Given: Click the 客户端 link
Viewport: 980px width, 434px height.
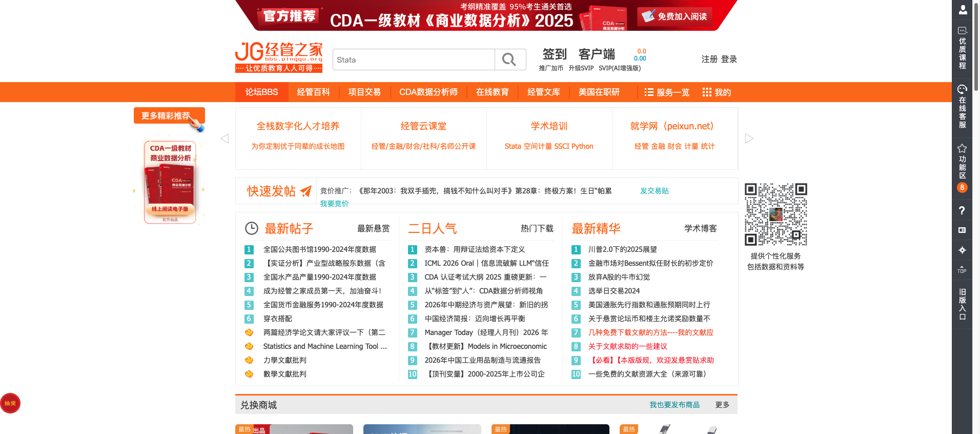Looking at the screenshot, I should click(x=597, y=54).
